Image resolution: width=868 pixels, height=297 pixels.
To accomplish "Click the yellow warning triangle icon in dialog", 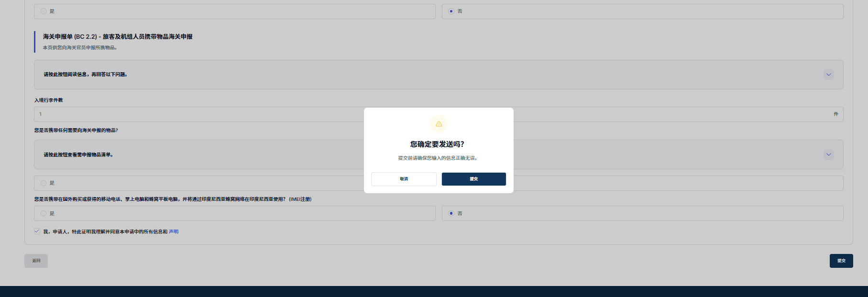I will 439,124.
